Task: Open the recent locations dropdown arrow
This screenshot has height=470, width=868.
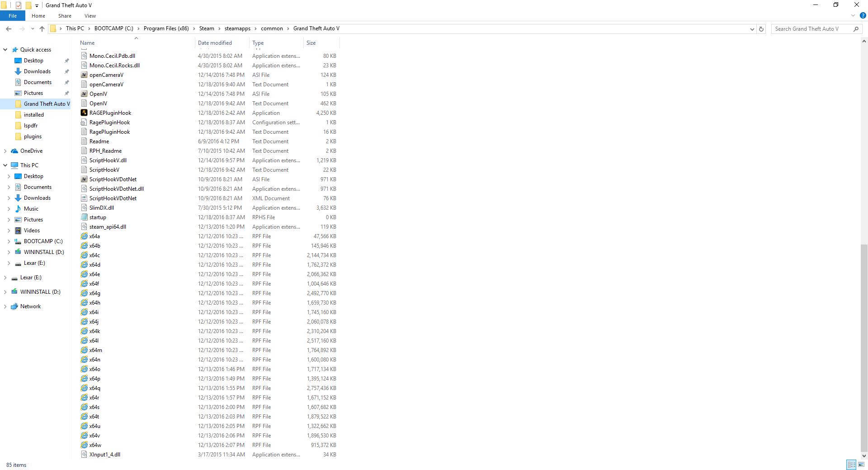Action: [x=33, y=29]
